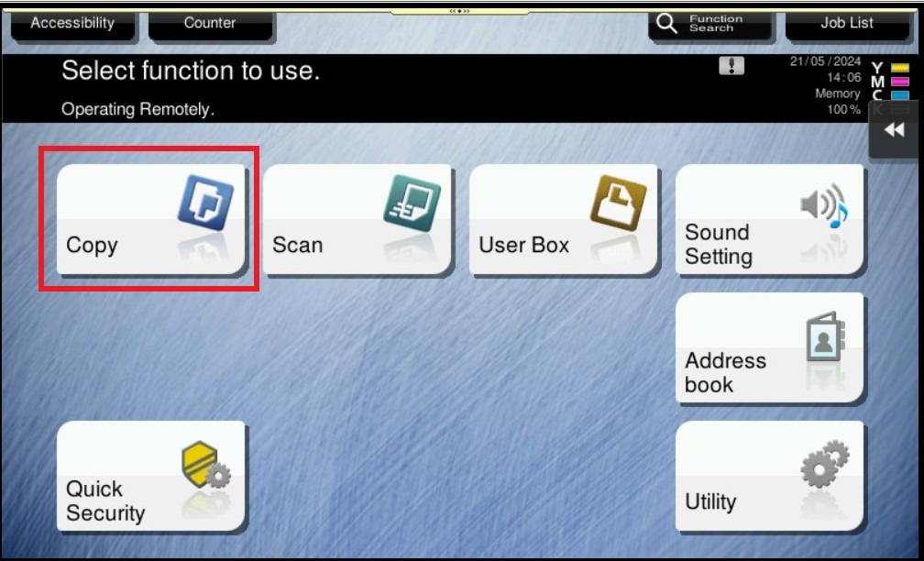
Task: Open the User Box tile
Action: click(564, 220)
